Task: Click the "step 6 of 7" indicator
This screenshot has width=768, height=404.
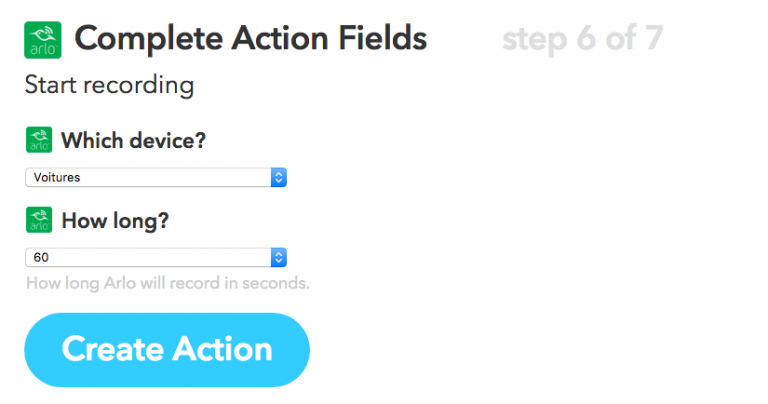Action: pos(582,39)
